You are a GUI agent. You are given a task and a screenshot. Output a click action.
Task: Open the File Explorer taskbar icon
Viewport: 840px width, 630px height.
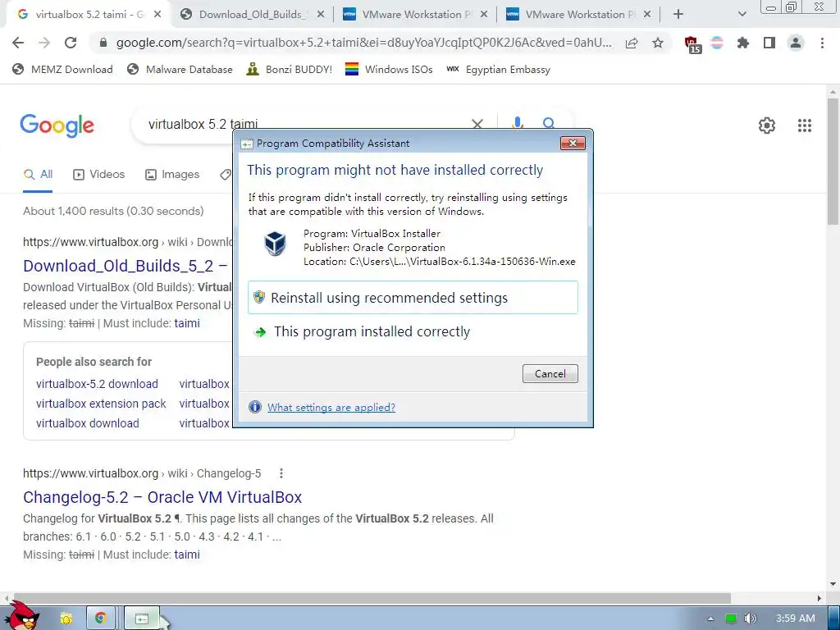[66, 619]
